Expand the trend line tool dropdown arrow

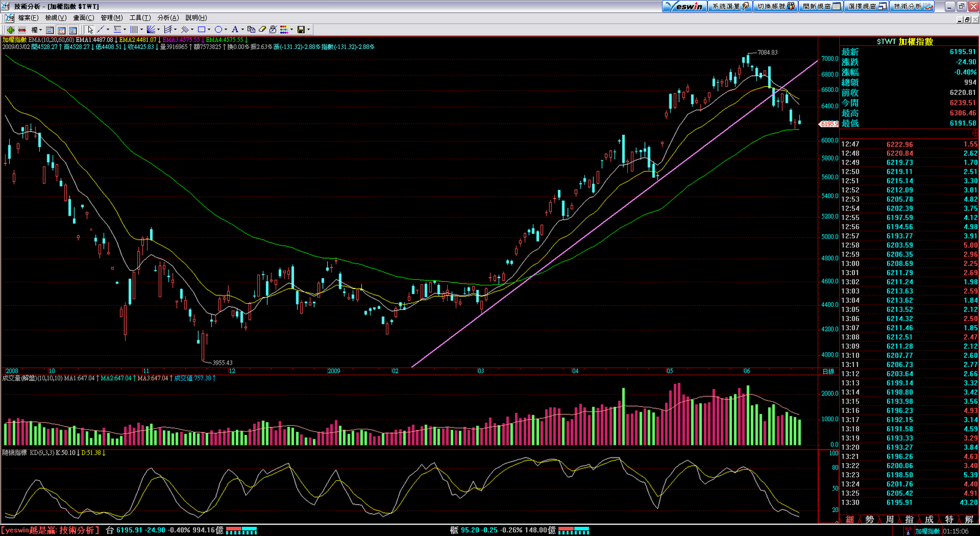click(x=108, y=29)
